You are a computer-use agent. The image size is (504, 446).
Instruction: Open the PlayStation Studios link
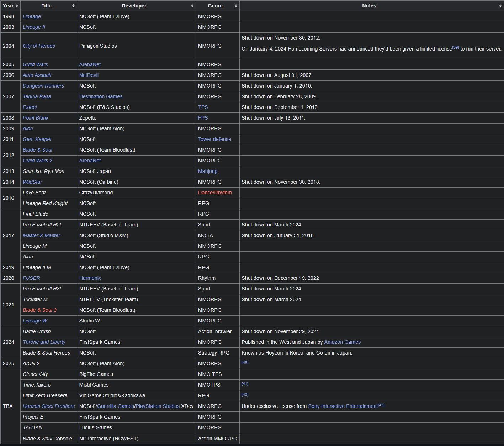tap(158, 406)
